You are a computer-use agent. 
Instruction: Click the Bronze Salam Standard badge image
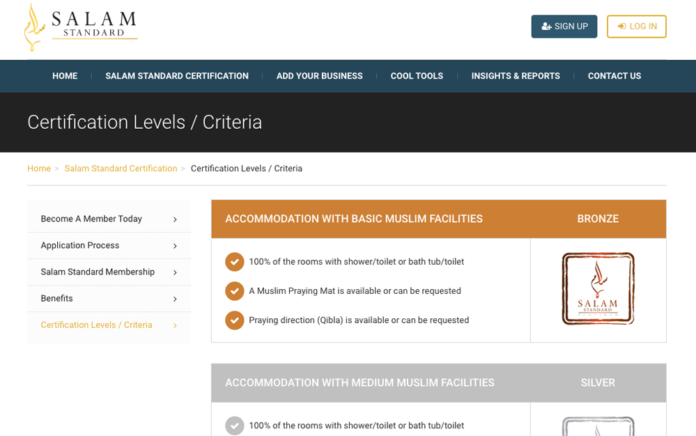click(598, 289)
